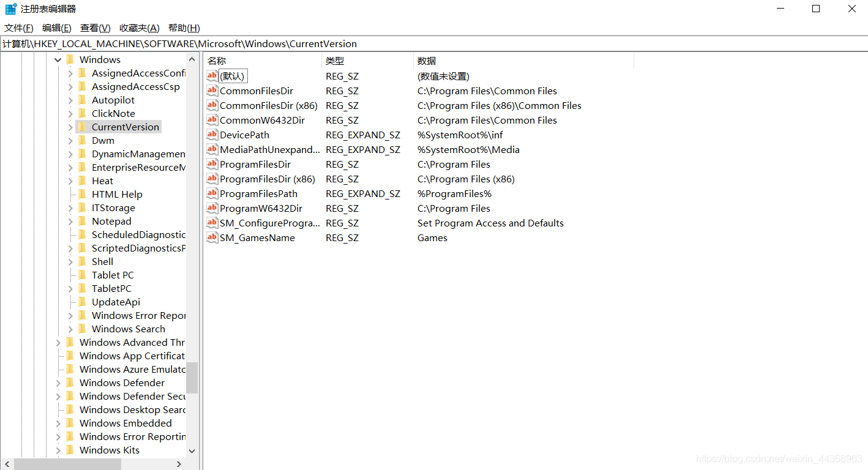Click the icon beside MediaPathUnexpanded value
This screenshot has width=868, height=470.
click(x=212, y=149)
